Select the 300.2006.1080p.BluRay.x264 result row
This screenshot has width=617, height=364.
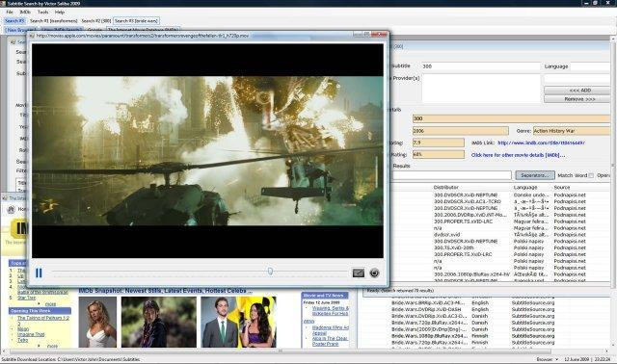point(501,274)
